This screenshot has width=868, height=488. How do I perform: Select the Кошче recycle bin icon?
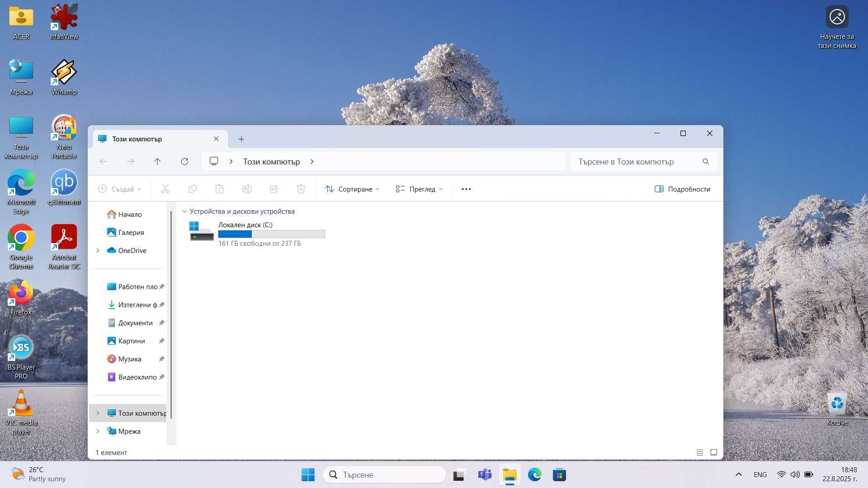[837, 408]
